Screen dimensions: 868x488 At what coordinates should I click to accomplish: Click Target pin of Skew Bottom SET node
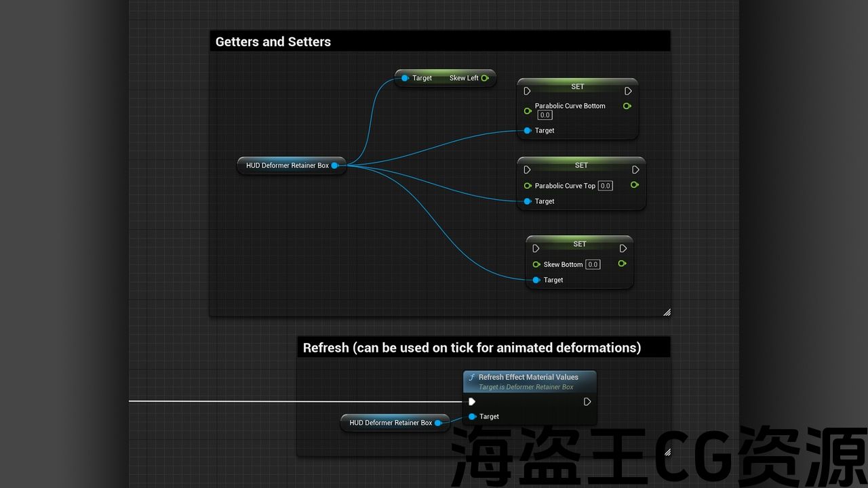click(x=536, y=280)
